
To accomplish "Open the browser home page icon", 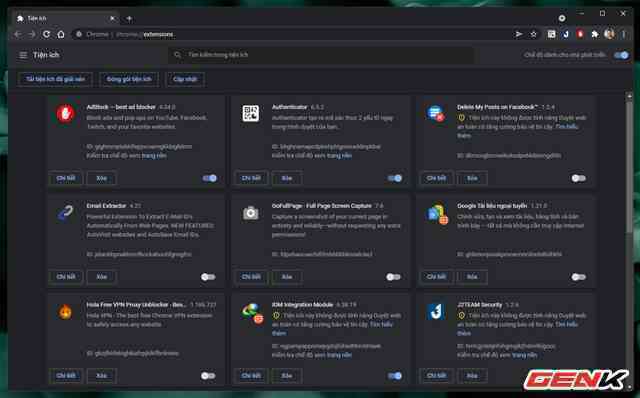I will pos(61,34).
